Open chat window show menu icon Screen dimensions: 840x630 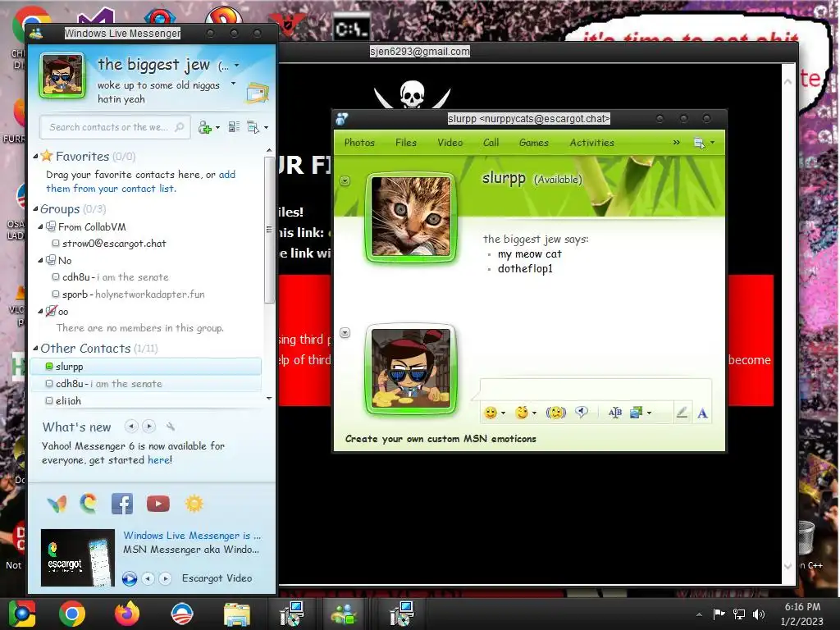(704, 143)
